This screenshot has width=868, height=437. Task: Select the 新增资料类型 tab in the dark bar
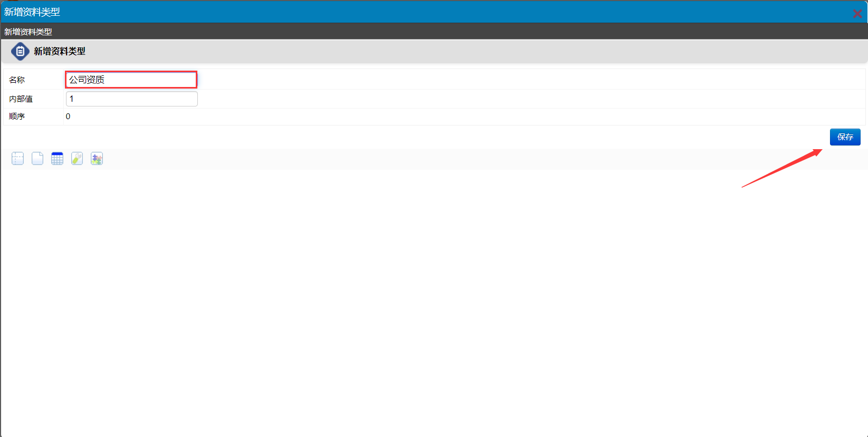coord(28,32)
